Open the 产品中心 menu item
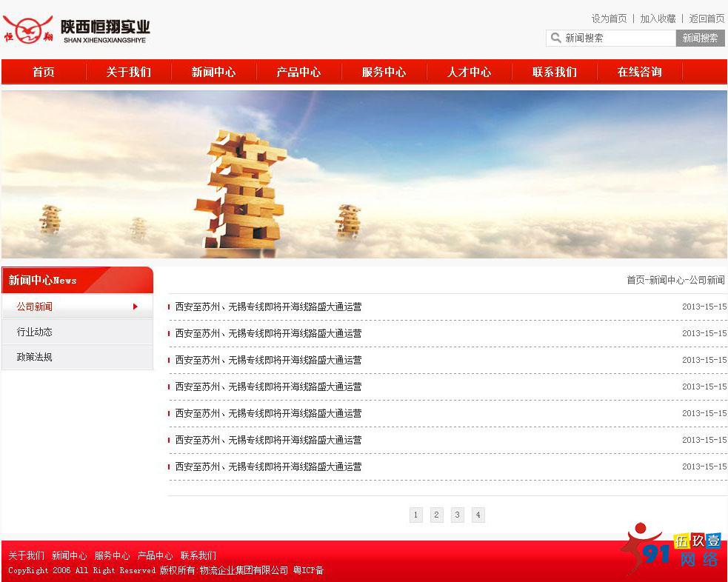Viewport: 728px width, 582px height. click(x=298, y=72)
